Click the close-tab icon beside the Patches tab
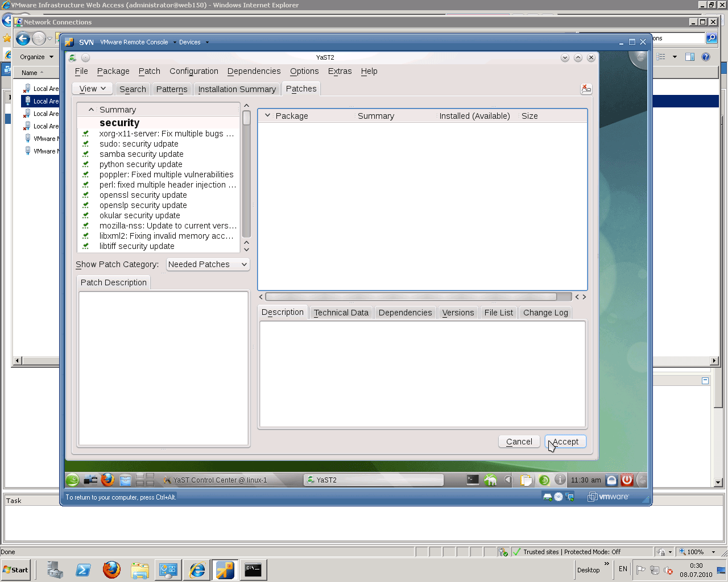Image resolution: width=728 pixels, height=582 pixels. [586, 89]
